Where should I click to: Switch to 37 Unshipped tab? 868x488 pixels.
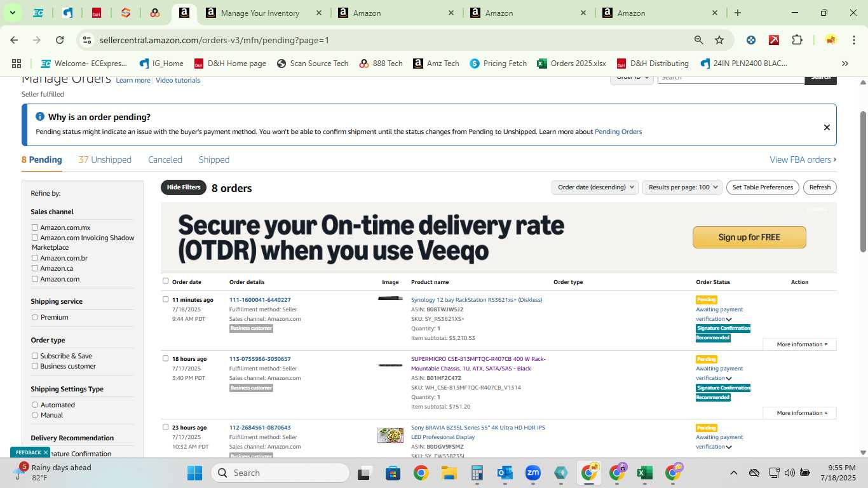105,159
